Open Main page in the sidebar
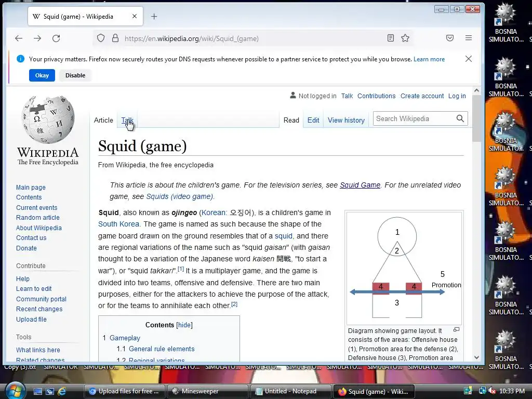This screenshot has width=532, height=399. [x=31, y=187]
